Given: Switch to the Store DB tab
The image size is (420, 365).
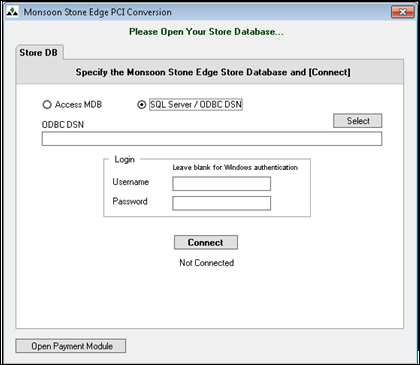Looking at the screenshot, I should (x=39, y=53).
